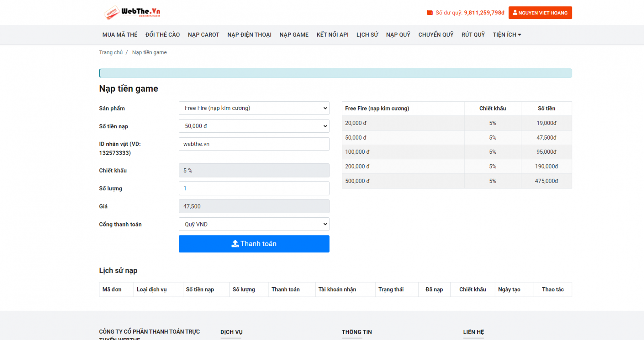Focus the ID nhân vật input field
The height and width of the screenshot is (340, 644).
click(x=254, y=144)
